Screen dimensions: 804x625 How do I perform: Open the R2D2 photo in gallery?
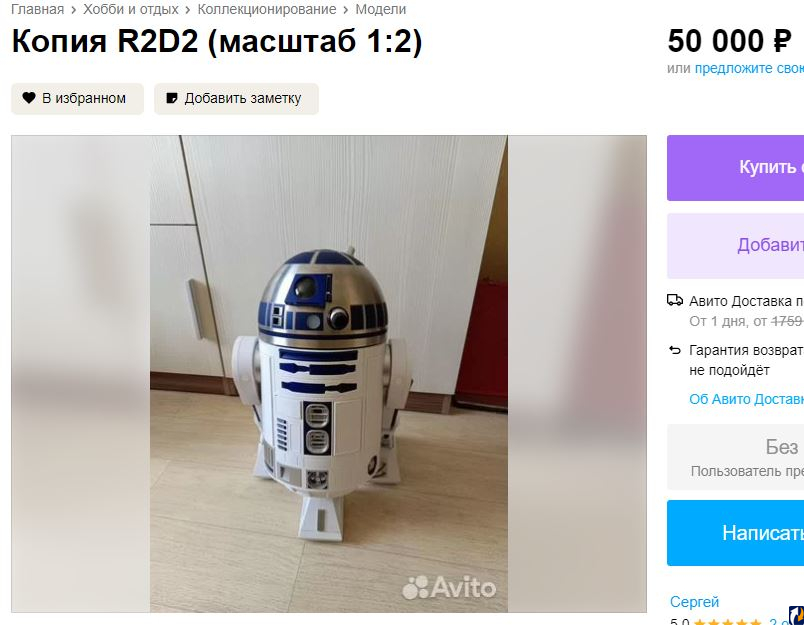pos(329,374)
